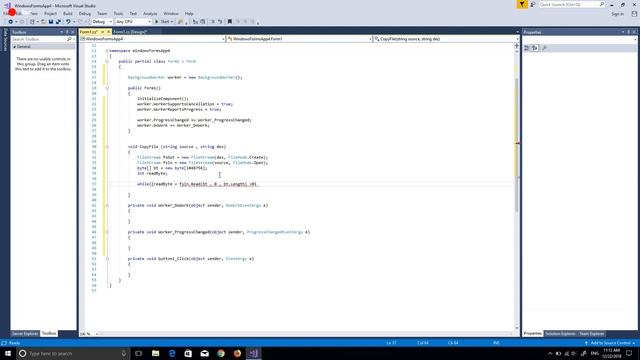The image size is (640, 360).
Task: Click the Search Toolbox input field
Action: [x=39, y=39]
